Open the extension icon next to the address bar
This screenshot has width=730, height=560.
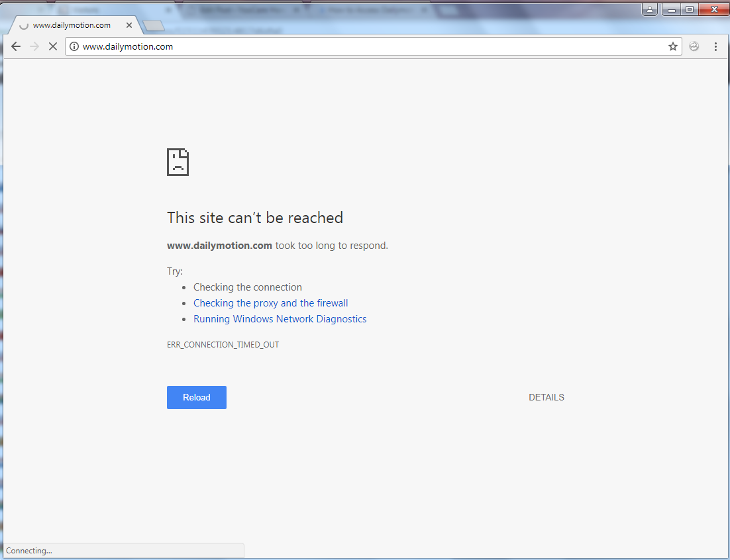(694, 46)
